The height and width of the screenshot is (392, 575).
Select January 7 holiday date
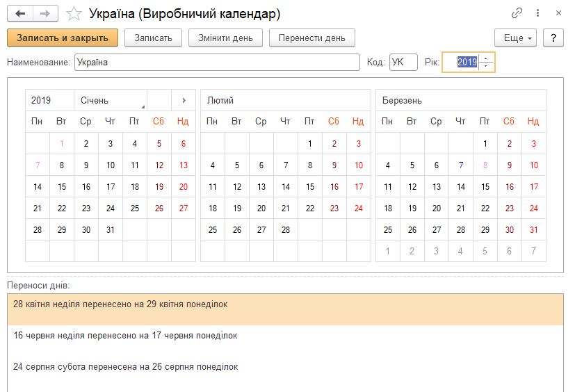coord(38,165)
